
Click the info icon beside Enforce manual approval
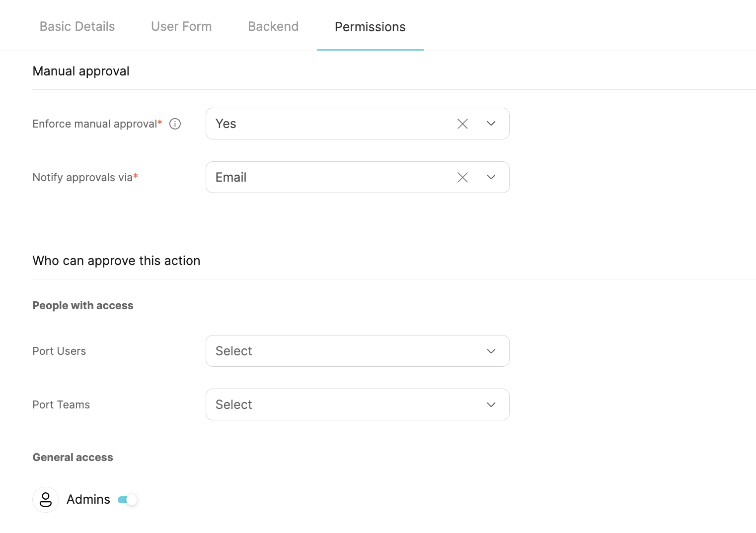pos(175,124)
